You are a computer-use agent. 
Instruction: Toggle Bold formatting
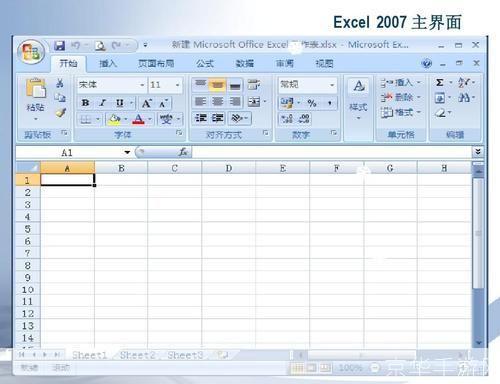click(85, 103)
